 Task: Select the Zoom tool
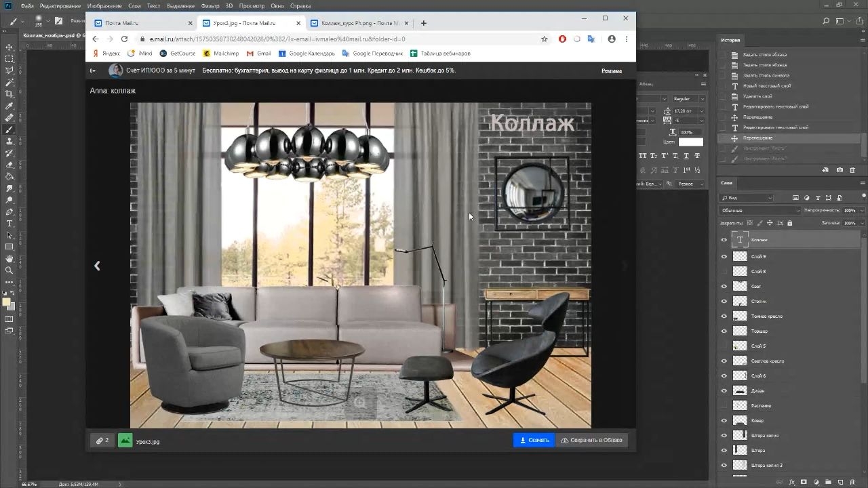pos(9,270)
